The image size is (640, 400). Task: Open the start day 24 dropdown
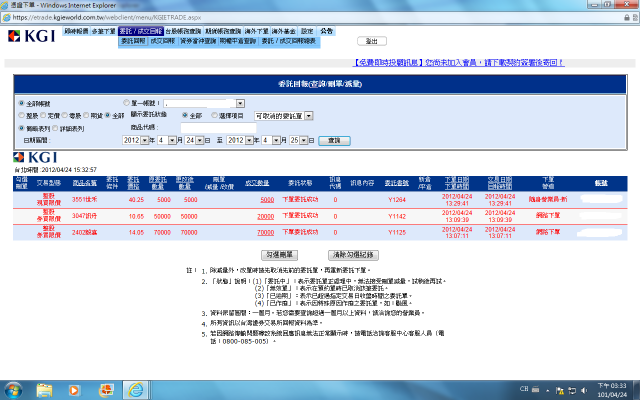pyautogui.click(x=200, y=140)
